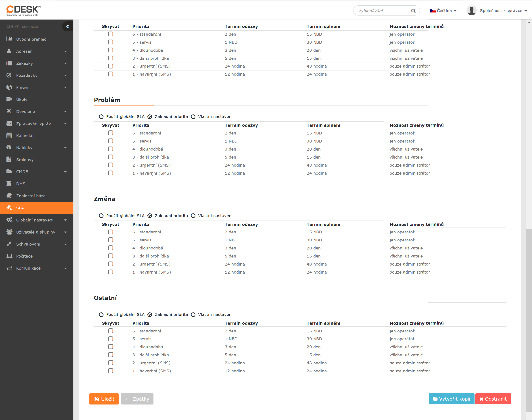Expand the Požadavky menu arrow
Image resolution: width=532 pixels, height=420 pixels.
65,76
